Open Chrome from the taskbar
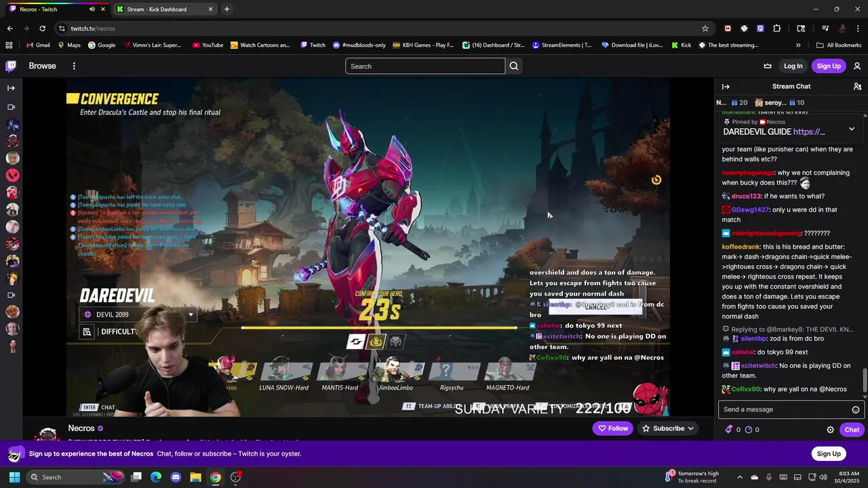 tap(215, 477)
